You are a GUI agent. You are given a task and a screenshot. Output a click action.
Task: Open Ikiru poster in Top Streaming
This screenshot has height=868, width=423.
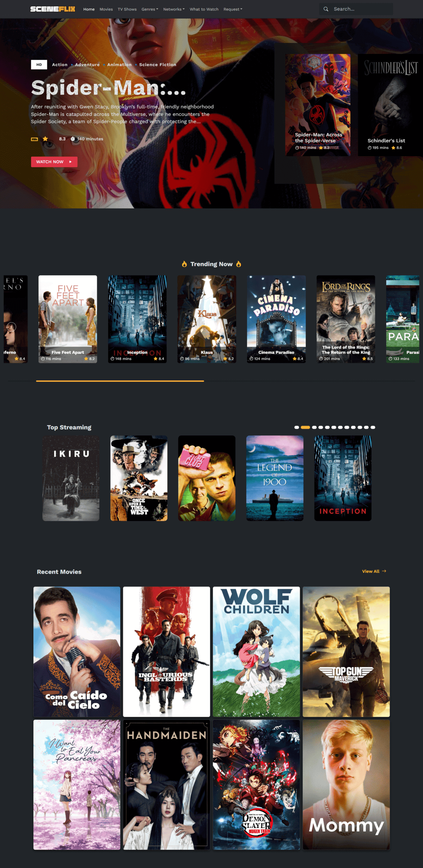[x=71, y=478]
